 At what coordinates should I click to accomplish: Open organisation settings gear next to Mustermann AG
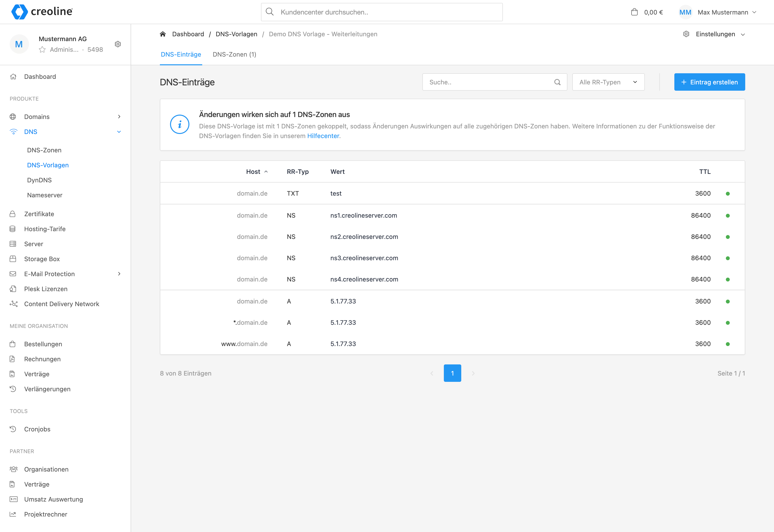coord(118,44)
